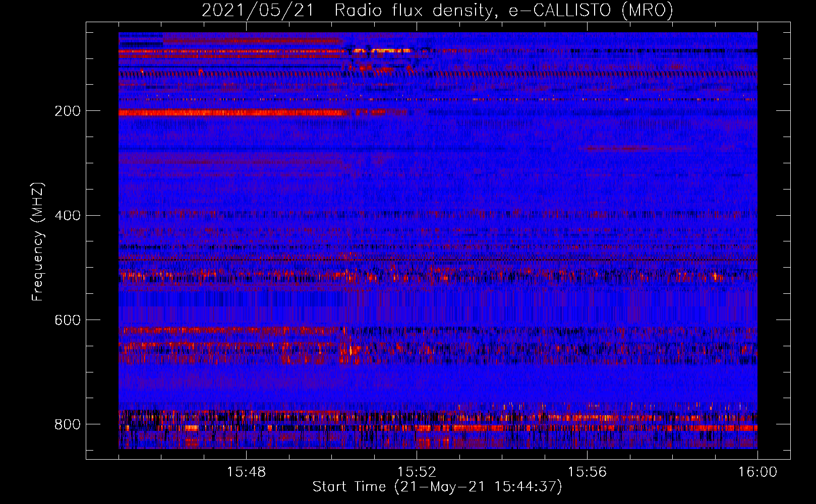Image resolution: width=816 pixels, height=504 pixels.
Task: Click the '15:52' time axis label
Action: click(417, 472)
